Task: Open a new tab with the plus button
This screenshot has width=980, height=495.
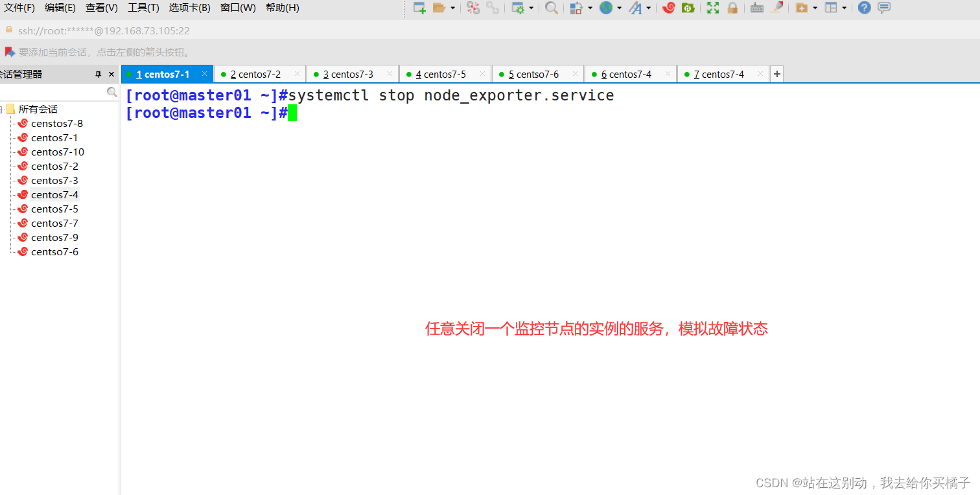Action: coord(776,74)
